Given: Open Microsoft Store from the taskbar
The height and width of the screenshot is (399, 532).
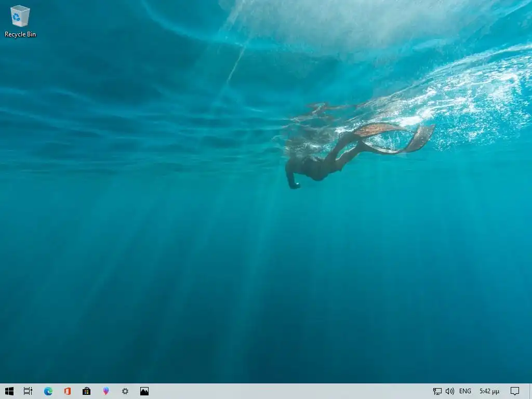Looking at the screenshot, I should tap(87, 391).
